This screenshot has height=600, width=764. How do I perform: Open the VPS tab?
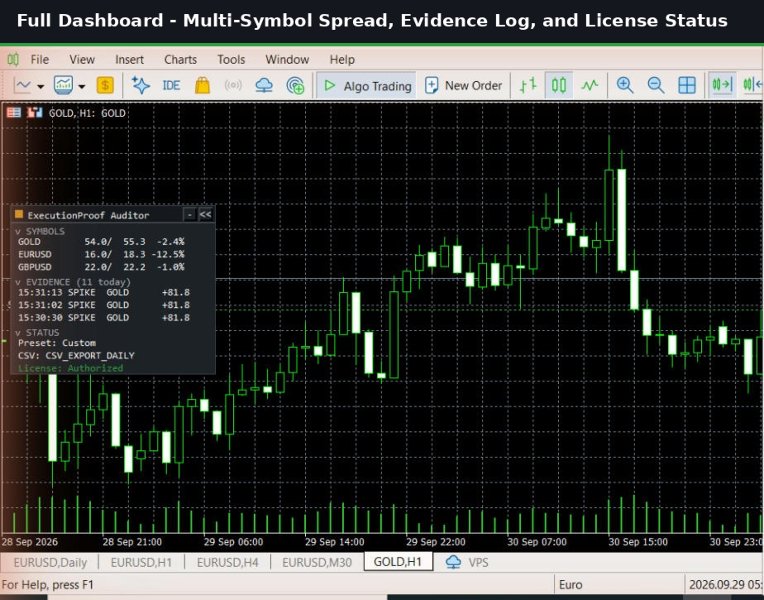467,562
